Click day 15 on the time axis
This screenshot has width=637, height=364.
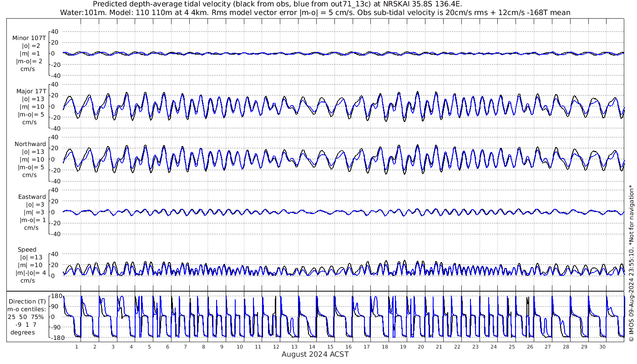pyautogui.click(x=330, y=346)
